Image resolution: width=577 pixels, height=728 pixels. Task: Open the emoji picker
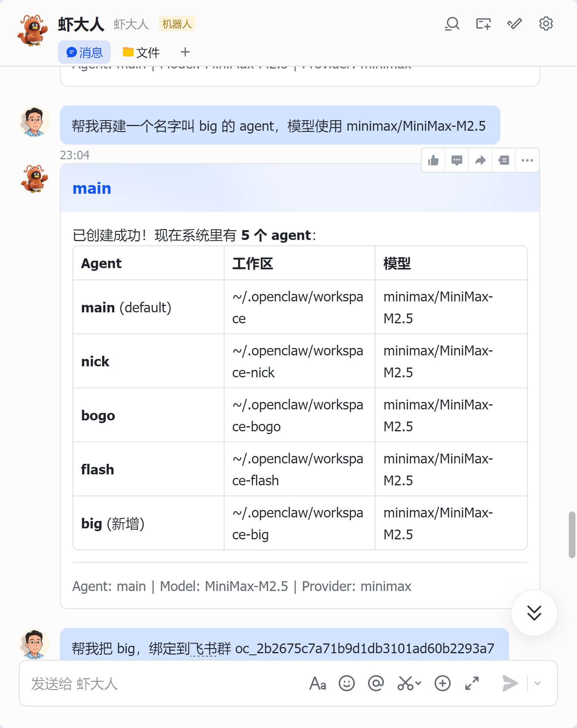coord(347,683)
